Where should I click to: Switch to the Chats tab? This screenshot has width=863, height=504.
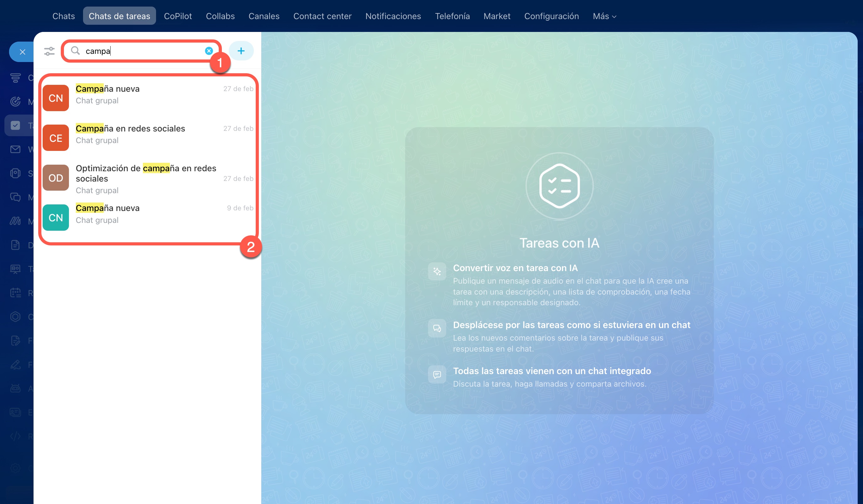(x=63, y=16)
